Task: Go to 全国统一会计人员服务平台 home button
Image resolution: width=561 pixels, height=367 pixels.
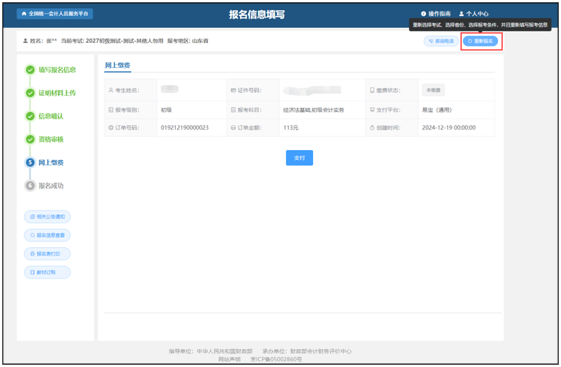Action: (55, 14)
